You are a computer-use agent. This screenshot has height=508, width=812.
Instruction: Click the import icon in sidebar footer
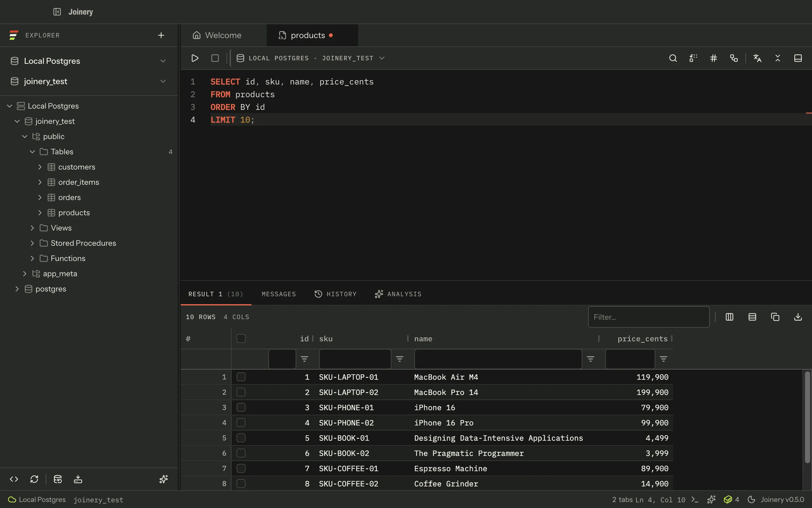[78, 479]
